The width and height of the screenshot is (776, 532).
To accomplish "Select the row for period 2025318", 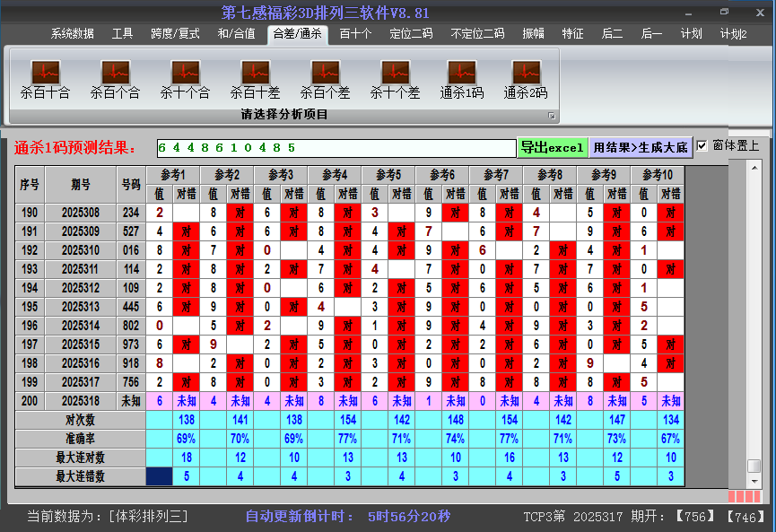I will [81, 401].
